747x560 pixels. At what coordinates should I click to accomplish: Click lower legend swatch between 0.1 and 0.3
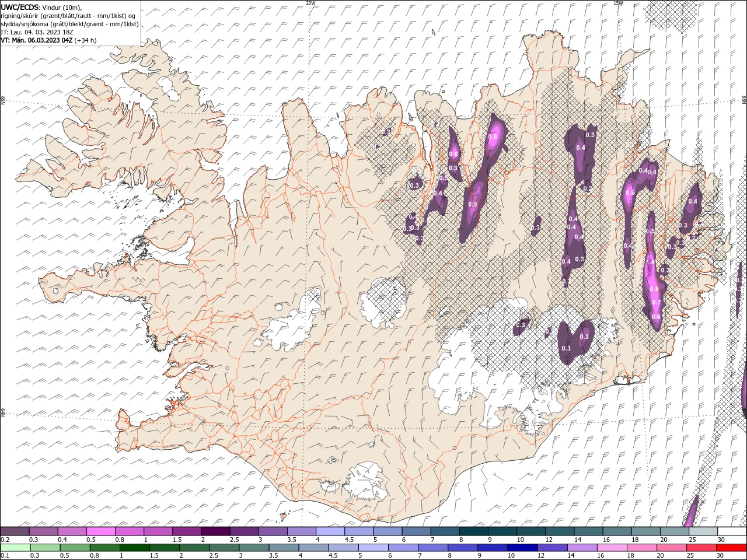(x=15, y=548)
